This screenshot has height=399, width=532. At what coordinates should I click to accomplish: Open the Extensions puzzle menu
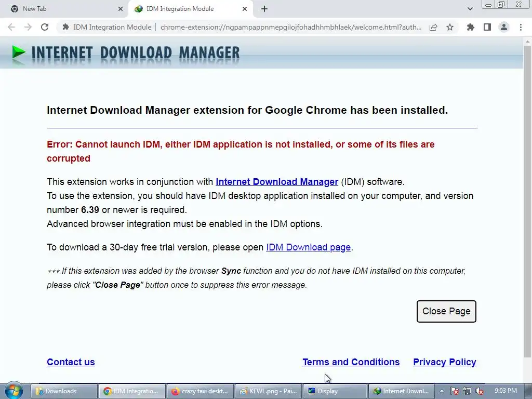[x=470, y=27]
